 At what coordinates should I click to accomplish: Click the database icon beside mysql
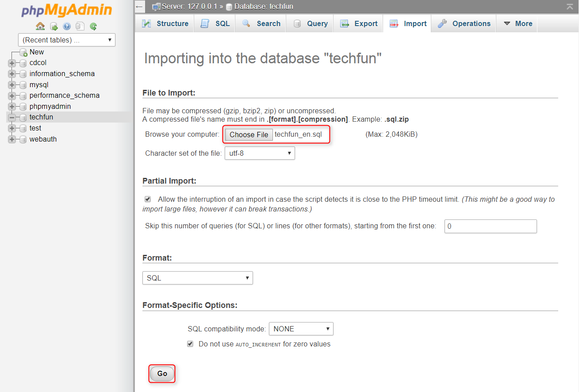(23, 85)
